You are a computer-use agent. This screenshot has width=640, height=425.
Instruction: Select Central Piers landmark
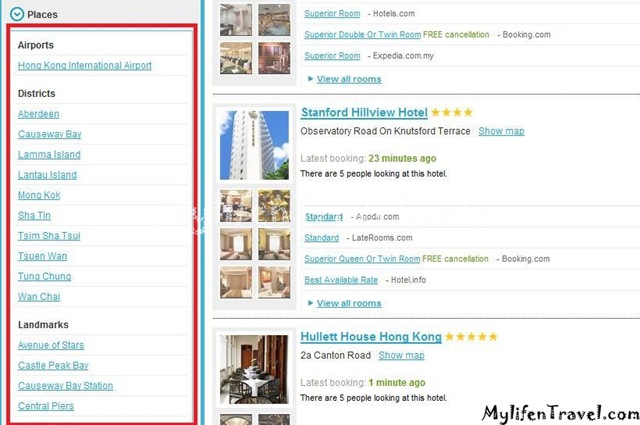[x=46, y=406]
